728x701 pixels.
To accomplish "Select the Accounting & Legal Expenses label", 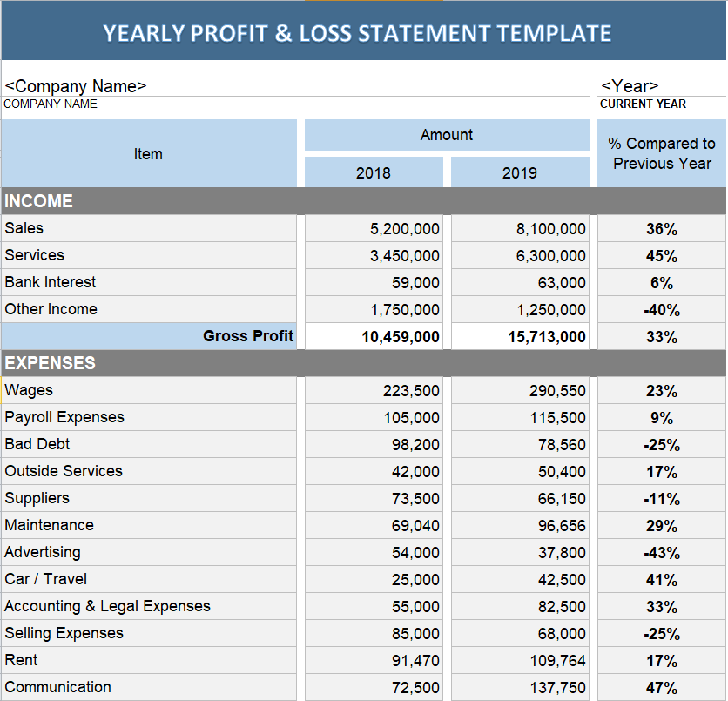I will click(x=107, y=606).
